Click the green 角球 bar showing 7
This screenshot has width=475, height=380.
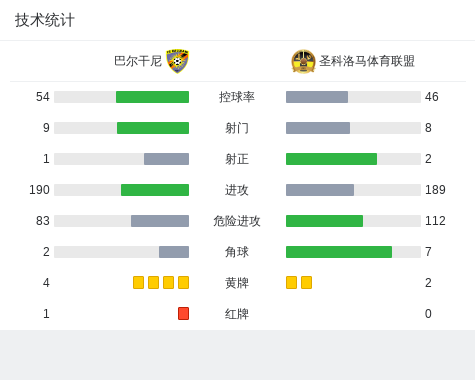pyautogui.click(x=339, y=252)
